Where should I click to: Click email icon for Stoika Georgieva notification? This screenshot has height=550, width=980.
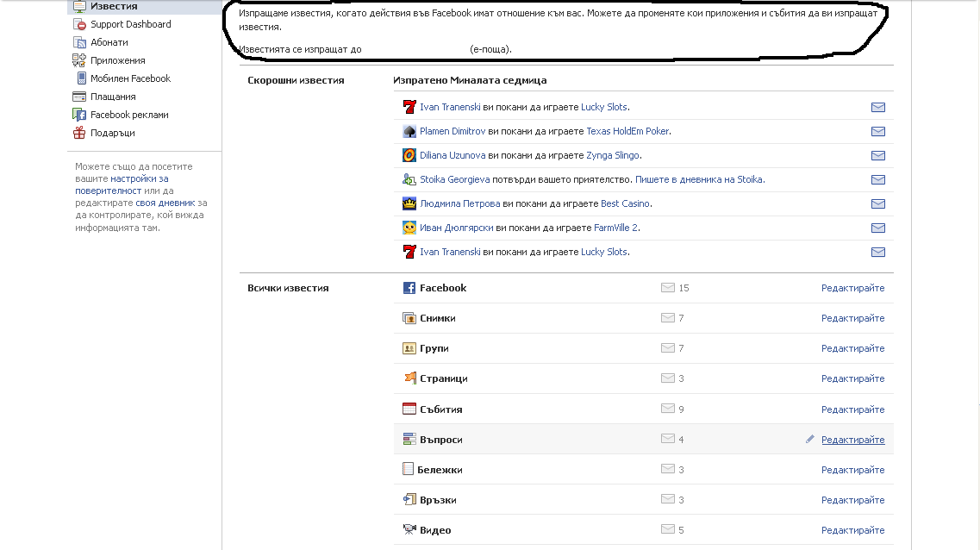[x=878, y=180]
